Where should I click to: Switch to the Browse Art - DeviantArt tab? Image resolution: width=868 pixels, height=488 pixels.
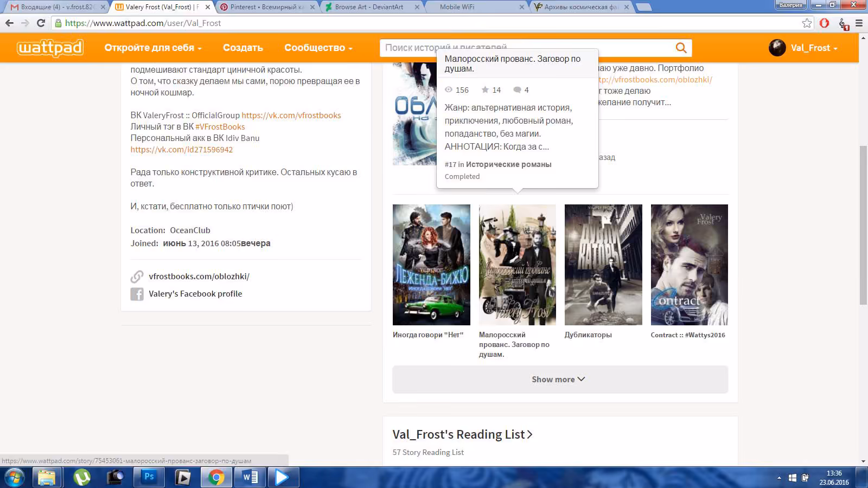tap(372, 7)
